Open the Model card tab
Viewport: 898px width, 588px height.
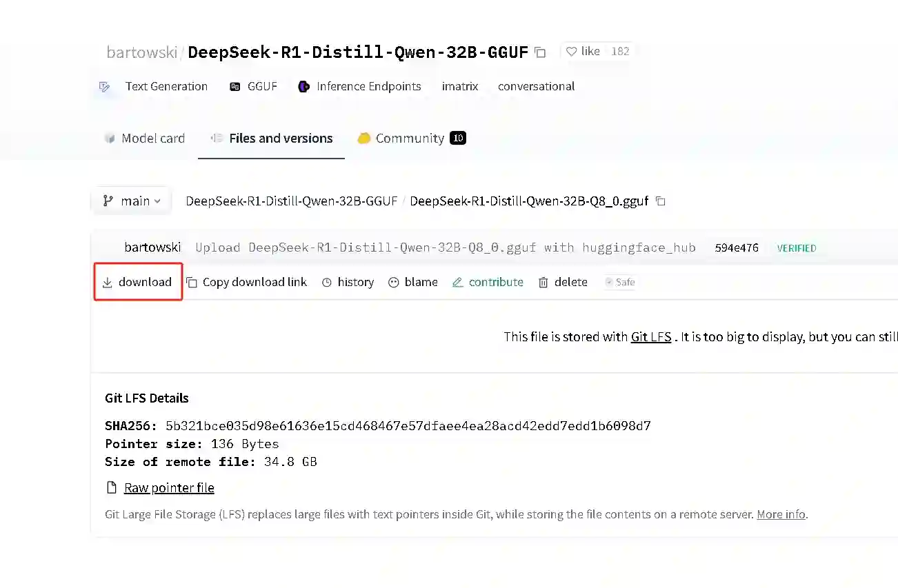pyautogui.click(x=145, y=138)
